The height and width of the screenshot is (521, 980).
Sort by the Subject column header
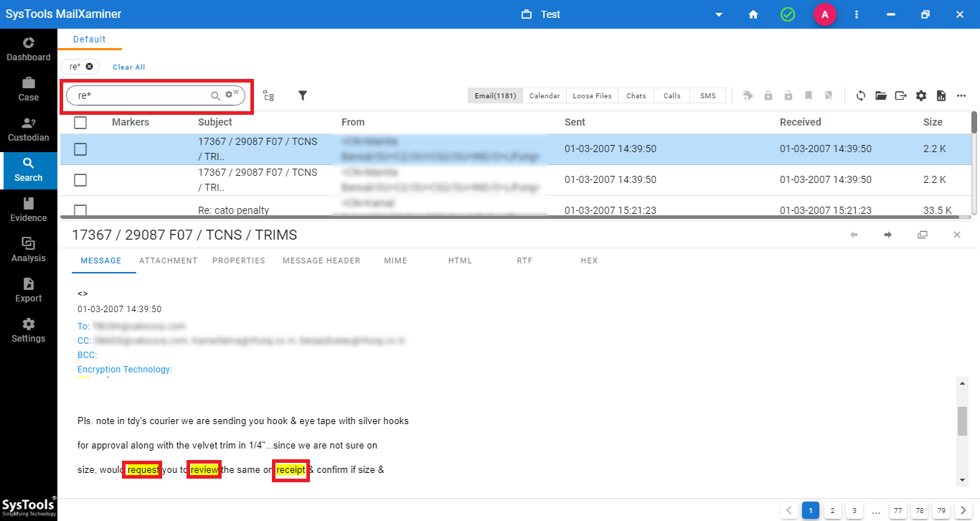(215, 122)
